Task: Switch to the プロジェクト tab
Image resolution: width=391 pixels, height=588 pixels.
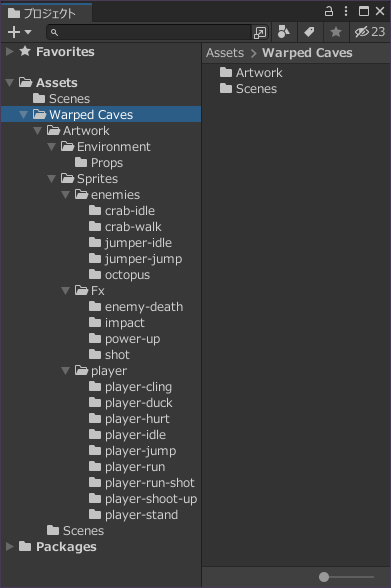Action: [46, 13]
